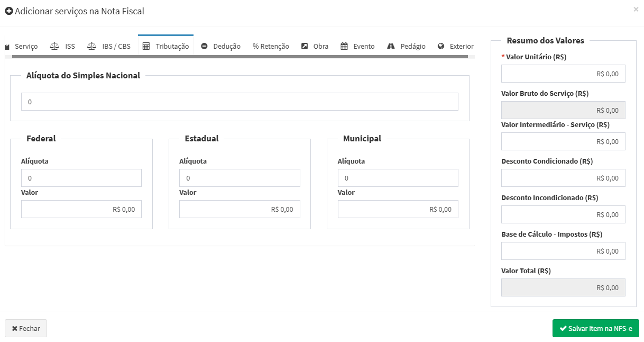Viewport: 644px width, 342px height.
Task: Click the image icon beside Obra
Action: tap(305, 46)
